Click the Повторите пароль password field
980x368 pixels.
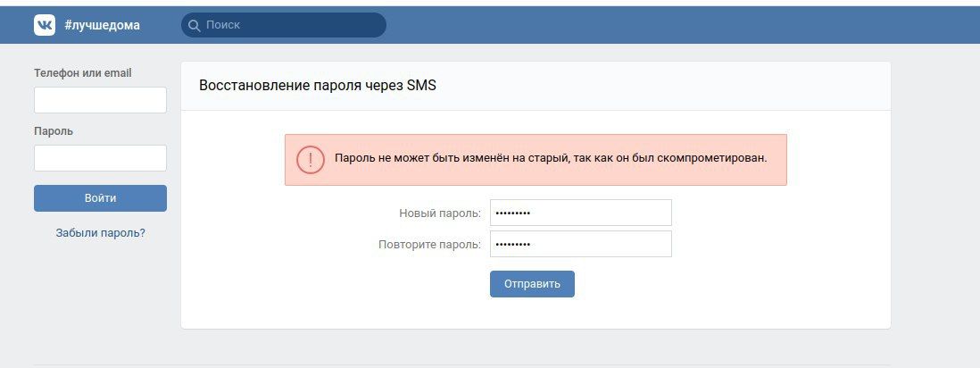coord(581,244)
